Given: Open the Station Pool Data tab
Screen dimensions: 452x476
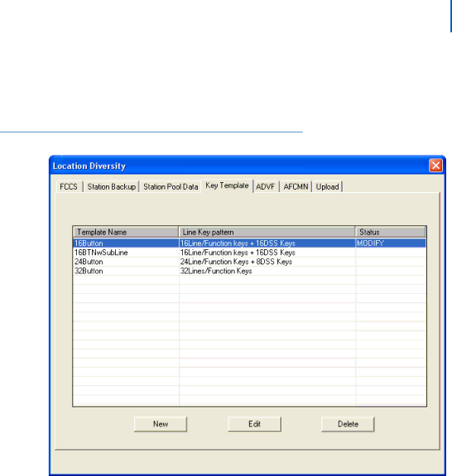Looking at the screenshot, I should pyautogui.click(x=171, y=186).
